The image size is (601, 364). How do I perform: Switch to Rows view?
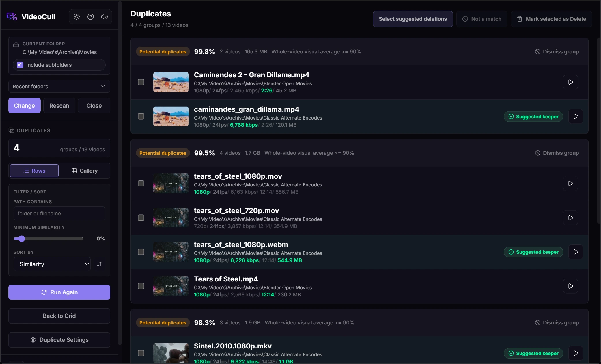pyautogui.click(x=34, y=171)
